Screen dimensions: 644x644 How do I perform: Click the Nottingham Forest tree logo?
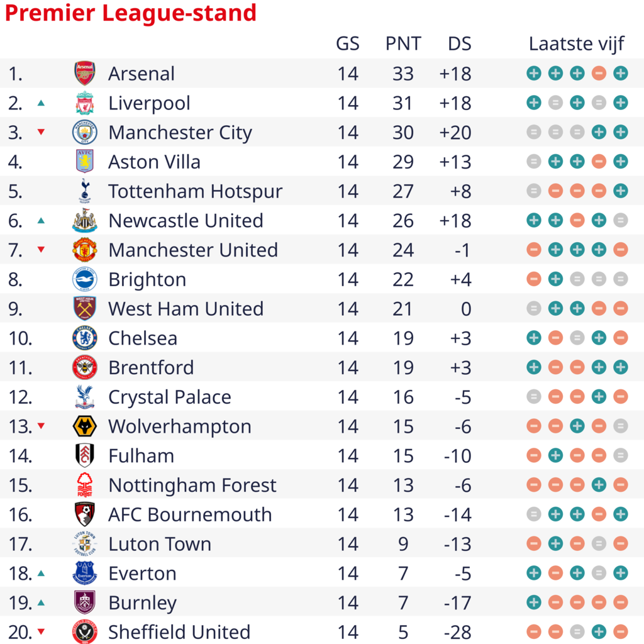(85, 485)
